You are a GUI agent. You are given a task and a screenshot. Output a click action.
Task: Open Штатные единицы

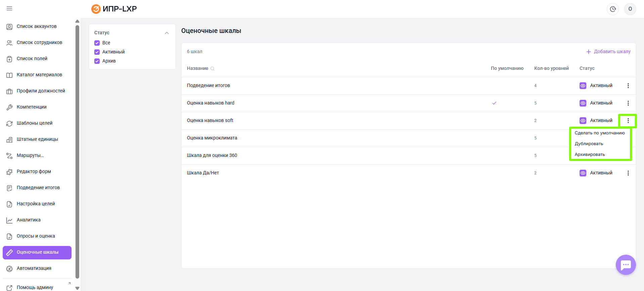pyautogui.click(x=37, y=139)
